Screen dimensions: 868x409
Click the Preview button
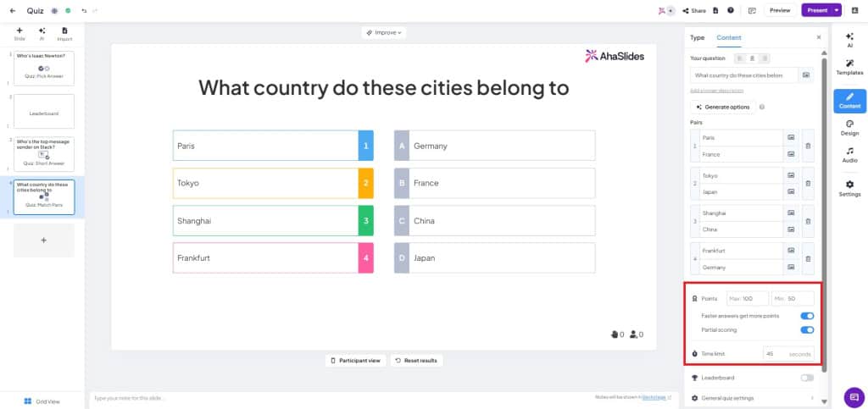(780, 10)
